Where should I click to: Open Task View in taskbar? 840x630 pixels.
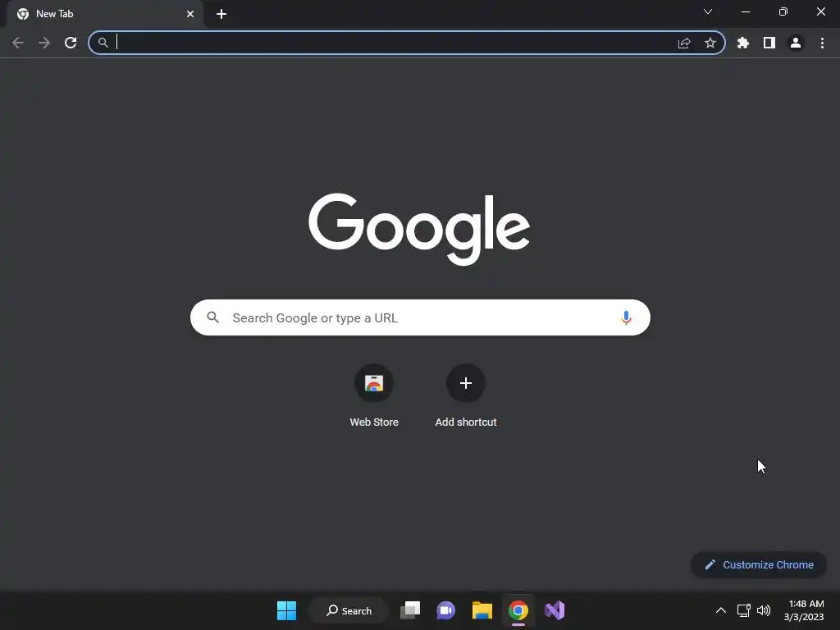point(410,610)
